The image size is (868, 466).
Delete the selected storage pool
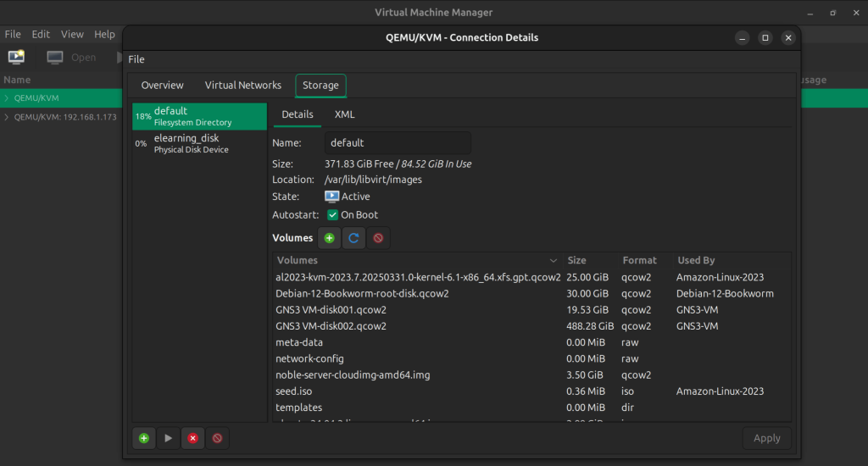[217, 438]
